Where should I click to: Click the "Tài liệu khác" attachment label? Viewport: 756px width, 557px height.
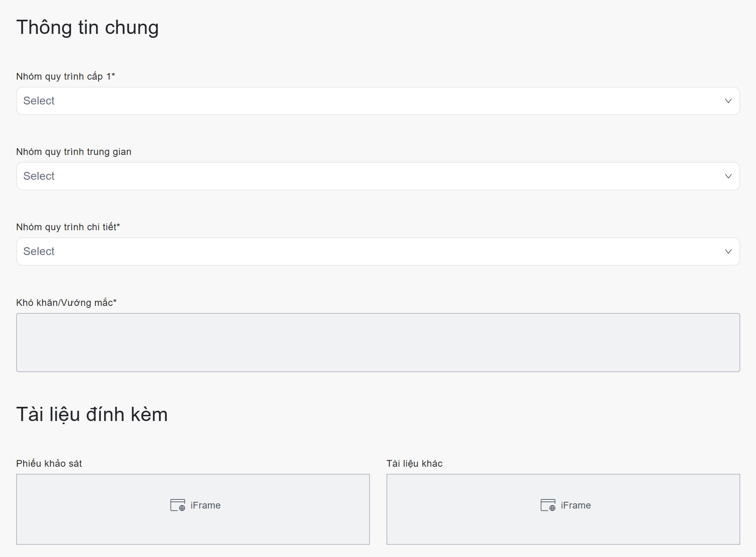pyautogui.click(x=414, y=464)
